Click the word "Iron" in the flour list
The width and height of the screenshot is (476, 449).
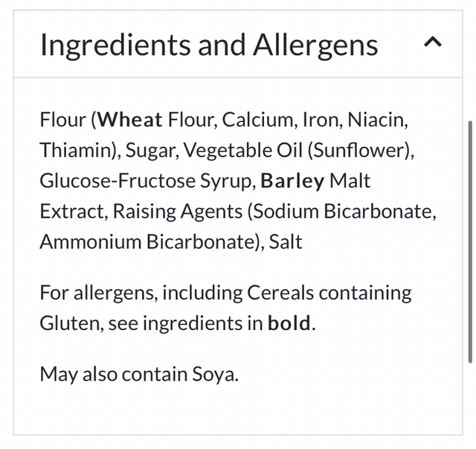(x=323, y=120)
